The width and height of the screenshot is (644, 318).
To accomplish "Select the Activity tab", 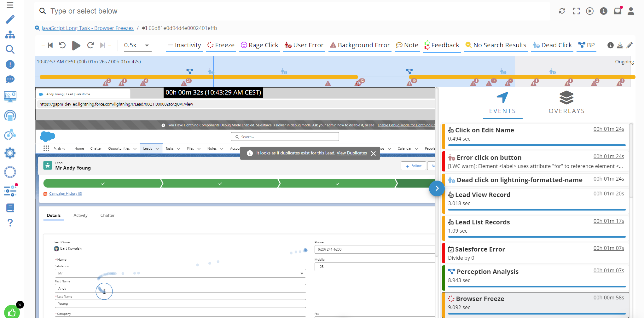I will pos(80,215).
